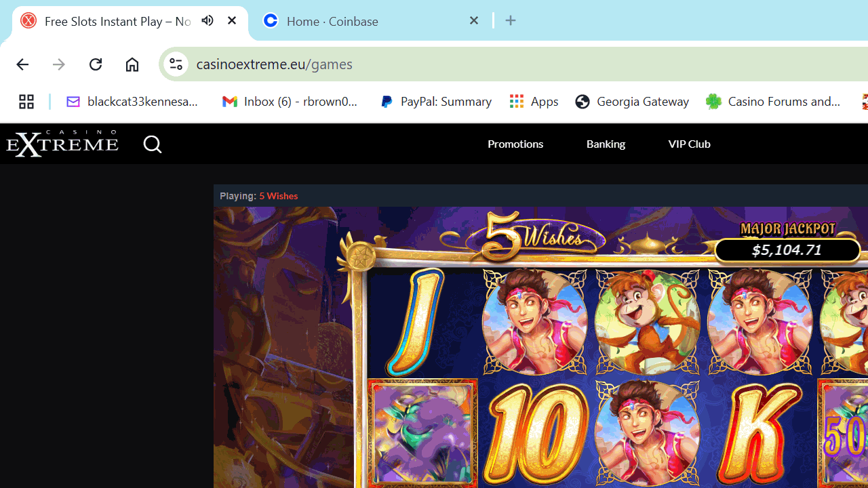Open the VIP Club menu

pyautogui.click(x=689, y=144)
